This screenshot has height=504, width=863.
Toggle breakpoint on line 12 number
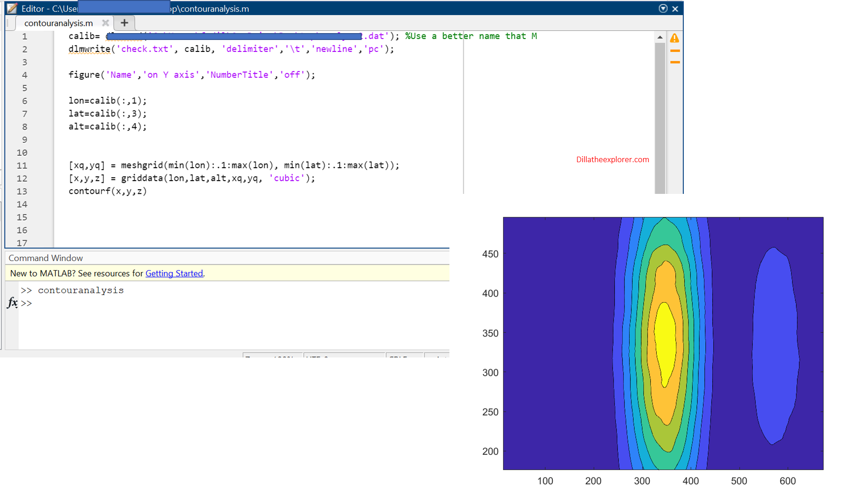(22, 178)
